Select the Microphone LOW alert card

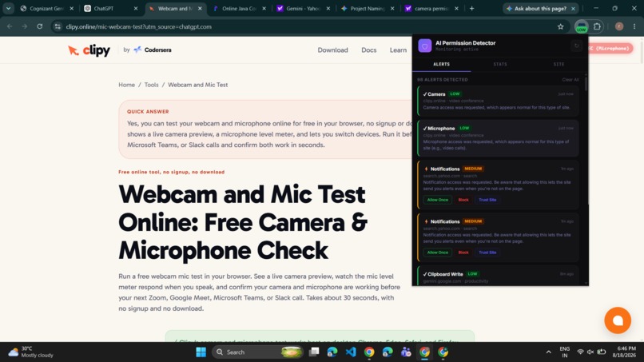[498, 138]
